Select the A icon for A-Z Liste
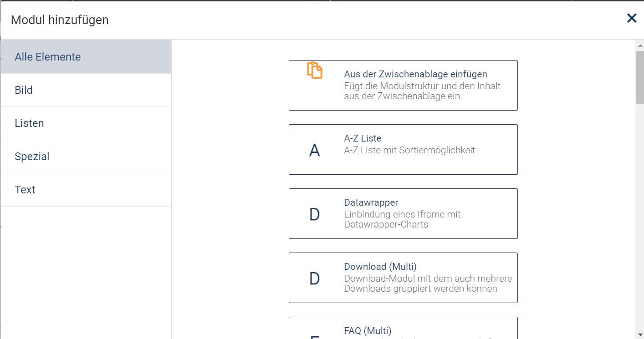Viewport: 644px width, 339px height. [315, 149]
